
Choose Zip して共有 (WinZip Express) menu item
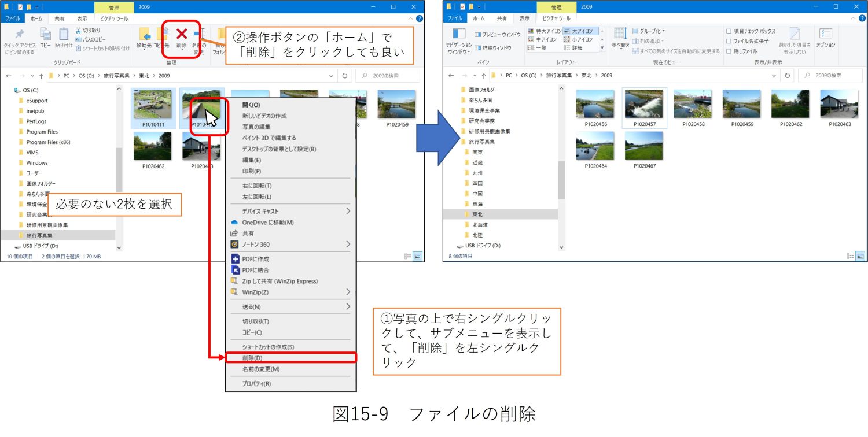coord(291,281)
